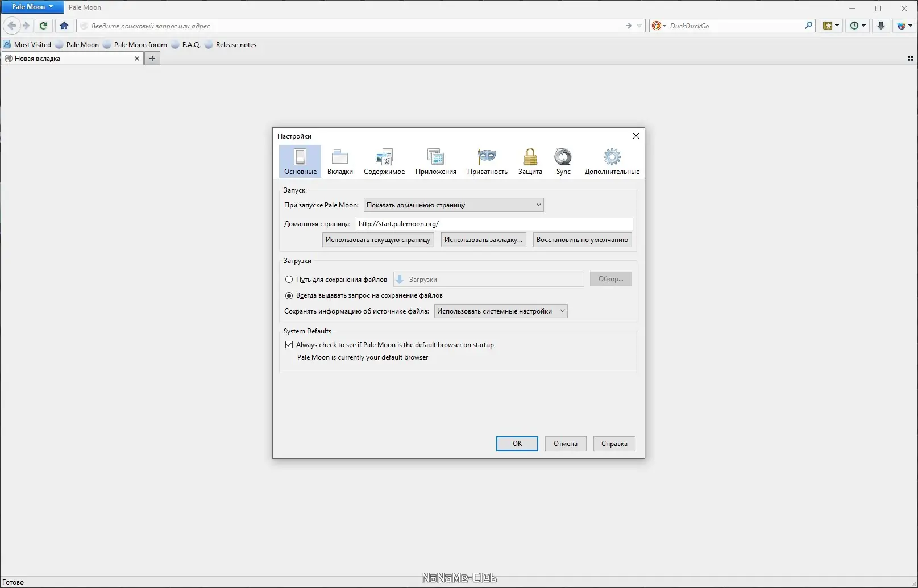Select the Новая вкладка tab

pos(72,59)
